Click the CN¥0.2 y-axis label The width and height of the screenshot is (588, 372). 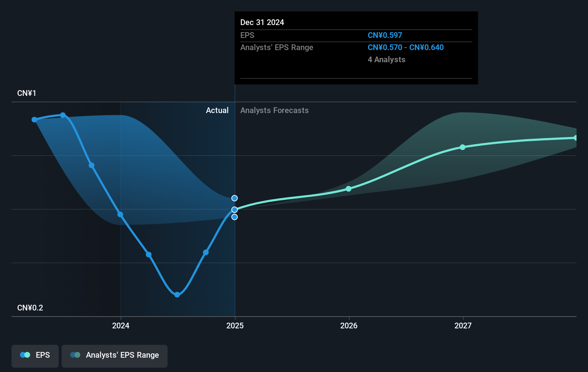(x=30, y=308)
